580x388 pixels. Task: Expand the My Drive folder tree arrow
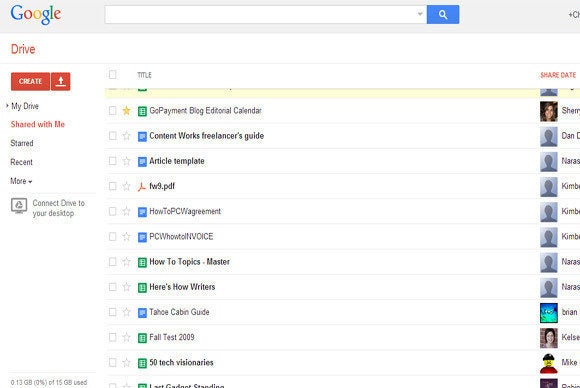point(7,106)
